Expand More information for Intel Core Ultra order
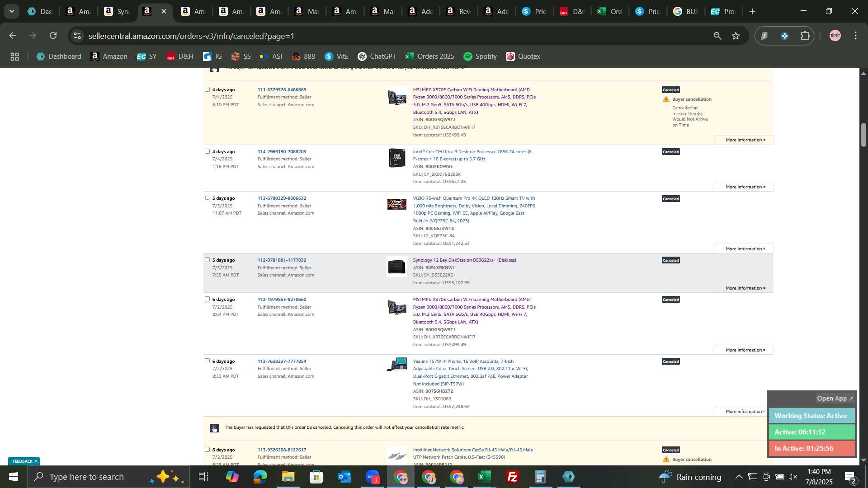 pos(745,187)
